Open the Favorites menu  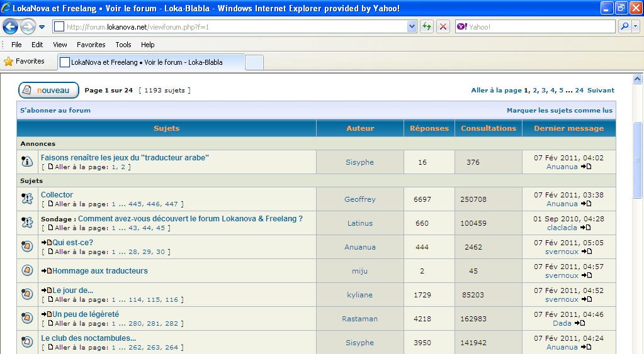point(91,45)
